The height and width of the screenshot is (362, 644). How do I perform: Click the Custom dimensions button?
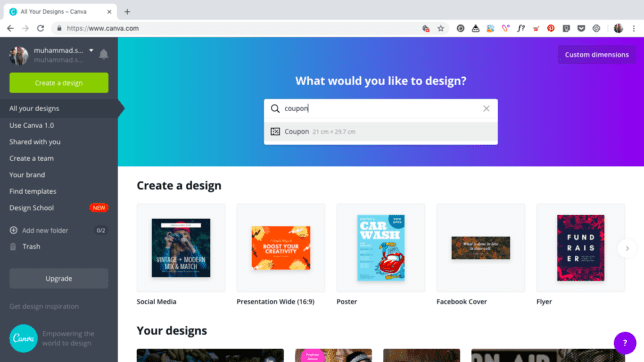point(596,55)
